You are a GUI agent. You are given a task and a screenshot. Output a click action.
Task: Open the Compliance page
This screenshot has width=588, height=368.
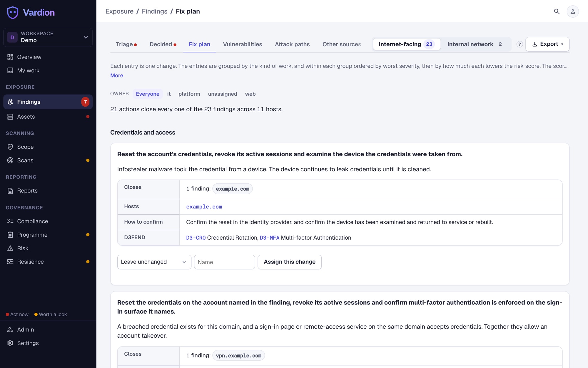point(48,221)
